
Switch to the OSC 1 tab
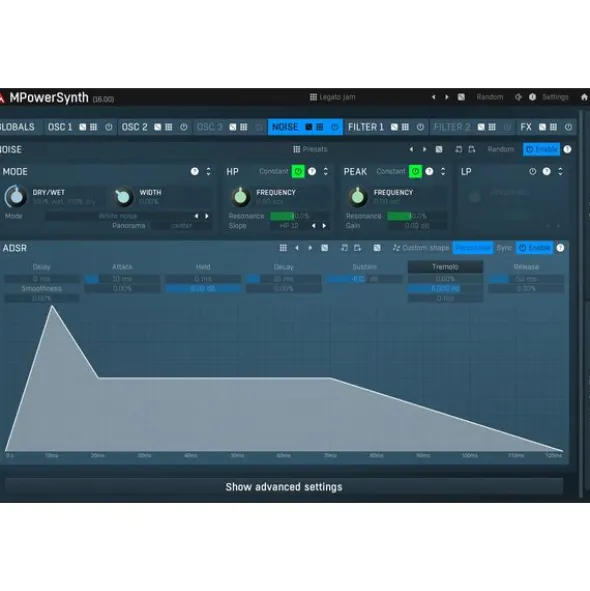60,127
